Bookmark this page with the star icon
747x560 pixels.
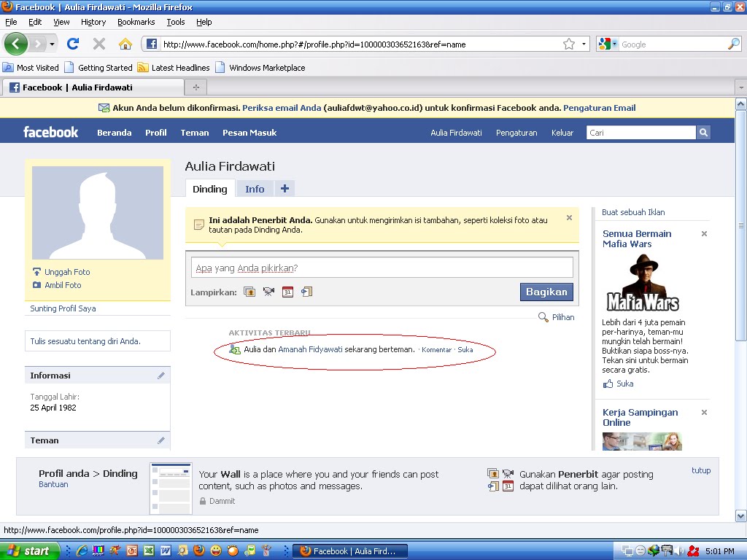point(569,44)
